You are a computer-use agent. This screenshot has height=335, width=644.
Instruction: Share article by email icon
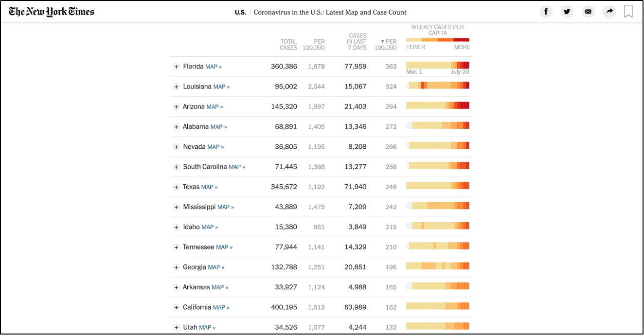click(588, 12)
